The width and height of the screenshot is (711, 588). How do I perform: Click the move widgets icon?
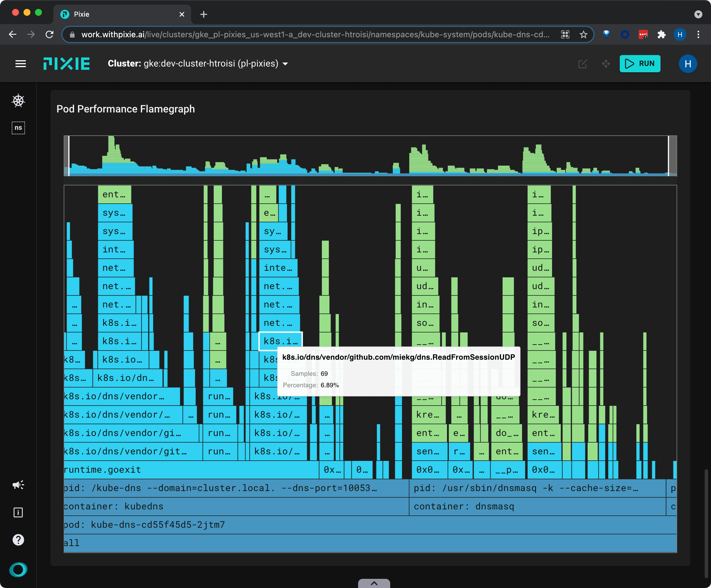coord(606,64)
